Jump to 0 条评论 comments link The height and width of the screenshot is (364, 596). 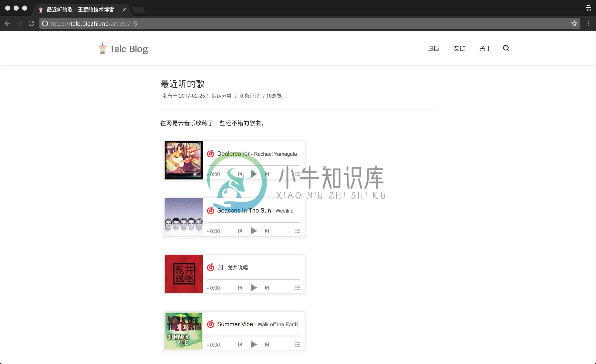coord(250,96)
